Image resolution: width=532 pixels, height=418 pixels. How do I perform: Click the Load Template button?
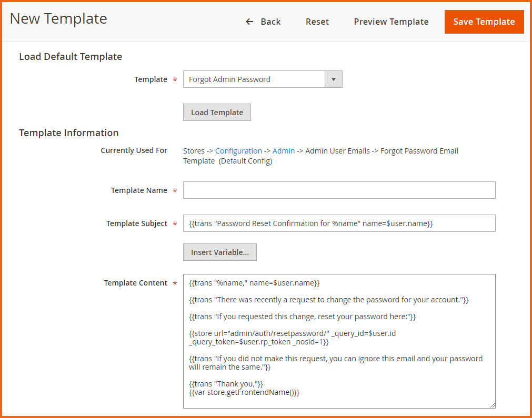click(217, 113)
